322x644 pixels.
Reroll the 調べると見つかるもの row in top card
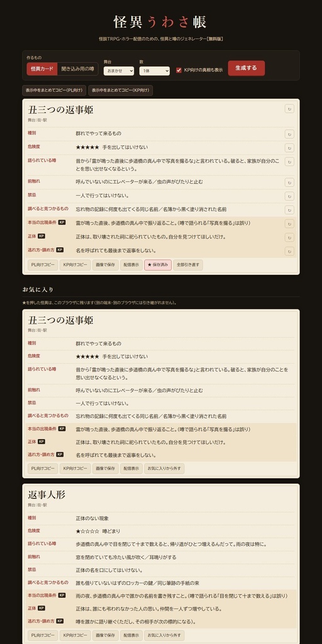pos(289,210)
